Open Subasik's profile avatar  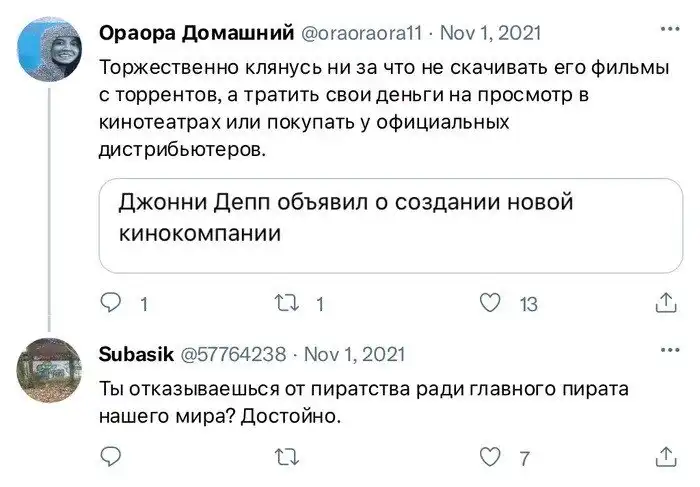(49, 370)
